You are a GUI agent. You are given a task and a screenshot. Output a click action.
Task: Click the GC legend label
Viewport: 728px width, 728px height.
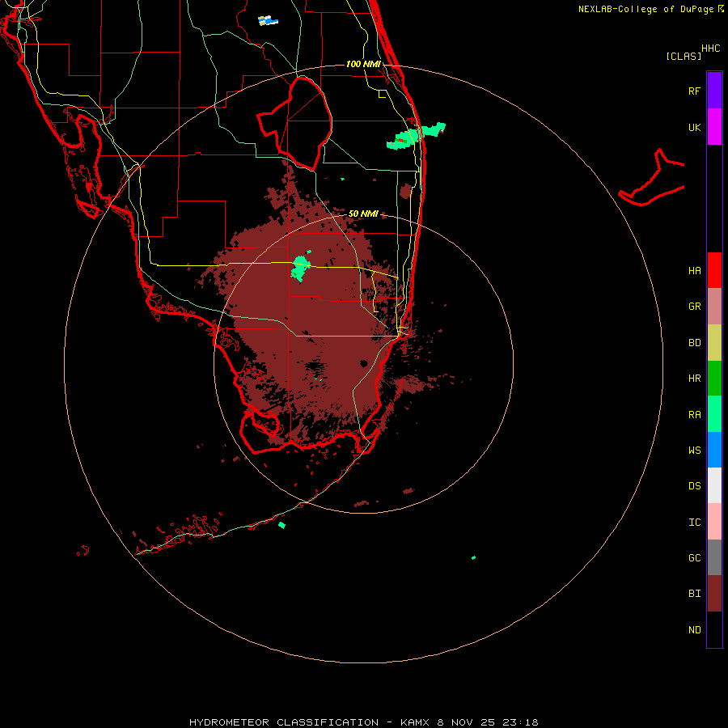pyautogui.click(x=694, y=558)
